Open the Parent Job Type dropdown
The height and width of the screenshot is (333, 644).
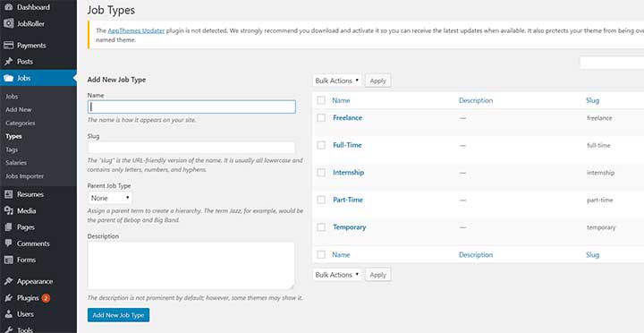point(110,198)
